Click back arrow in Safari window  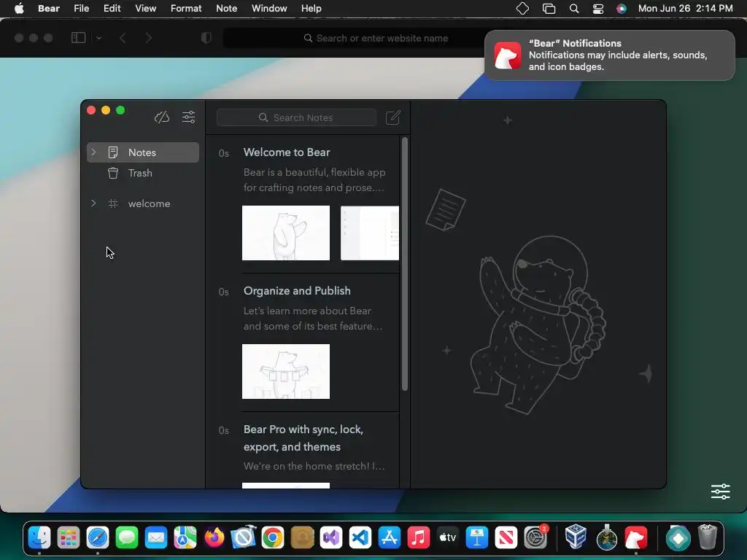[x=123, y=38]
